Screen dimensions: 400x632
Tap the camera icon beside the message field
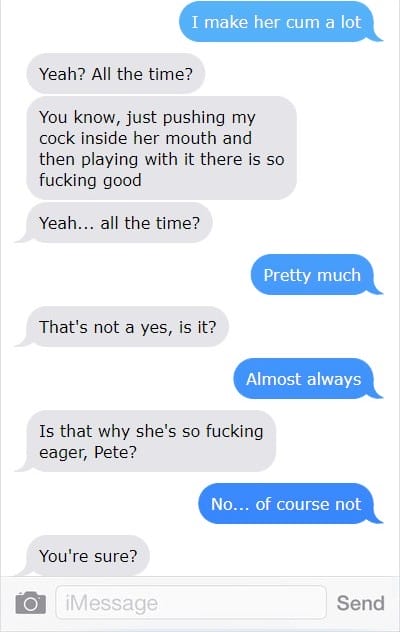(x=31, y=603)
